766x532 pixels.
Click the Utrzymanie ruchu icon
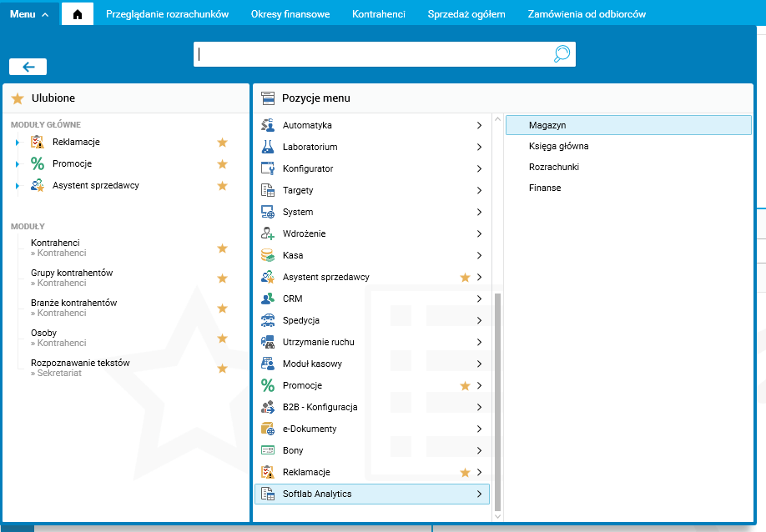tap(268, 342)
